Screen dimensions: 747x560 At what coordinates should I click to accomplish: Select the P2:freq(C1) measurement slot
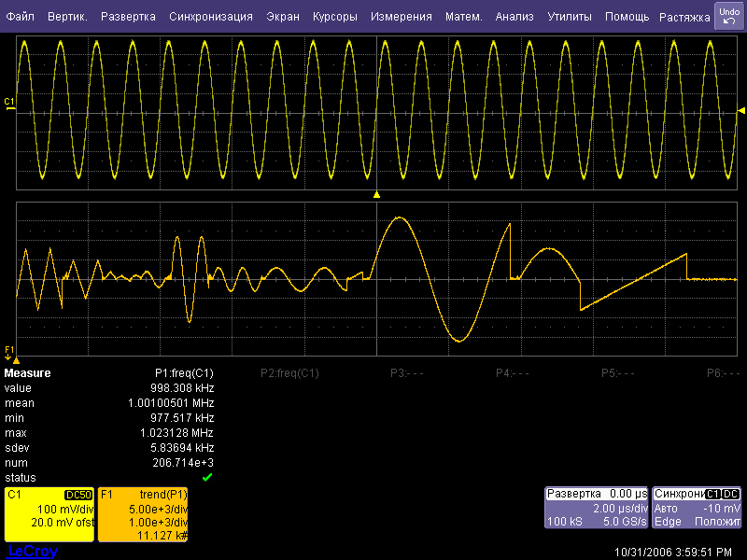[x=289, y=373]
